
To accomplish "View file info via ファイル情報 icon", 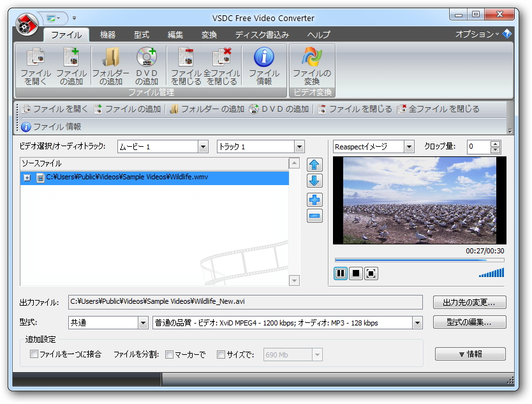I will point(264,64).
